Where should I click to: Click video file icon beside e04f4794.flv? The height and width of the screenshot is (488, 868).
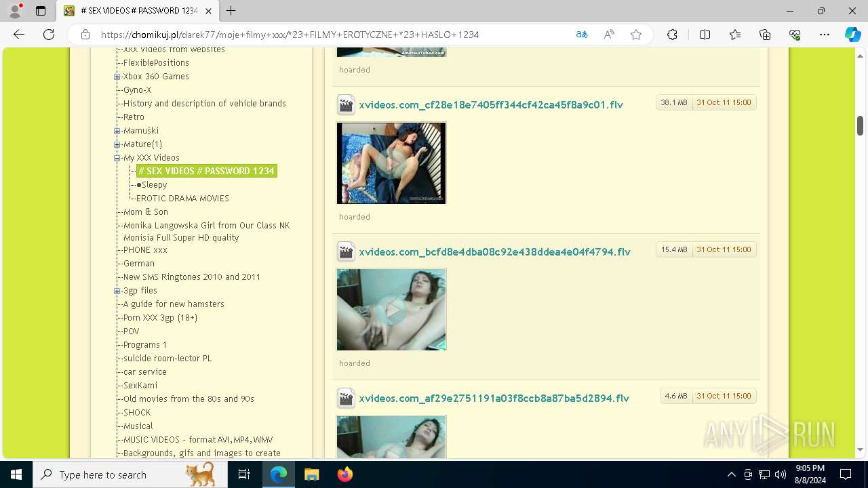[347, 252]
